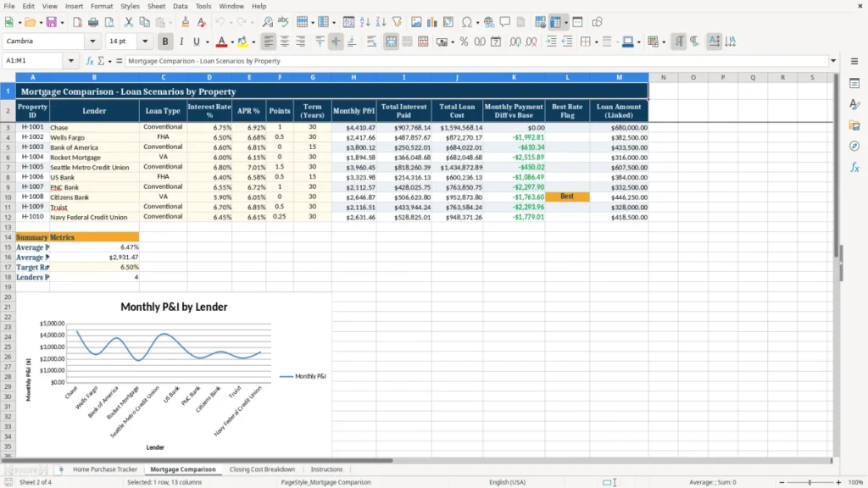Click Sort Descending icon
The image size is (868, 488).
[381, 22]
